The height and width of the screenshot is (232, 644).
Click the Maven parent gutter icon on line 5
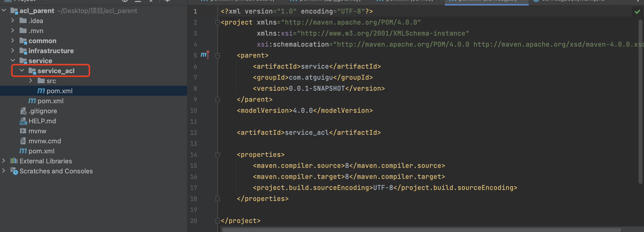(x=205, y=55)
